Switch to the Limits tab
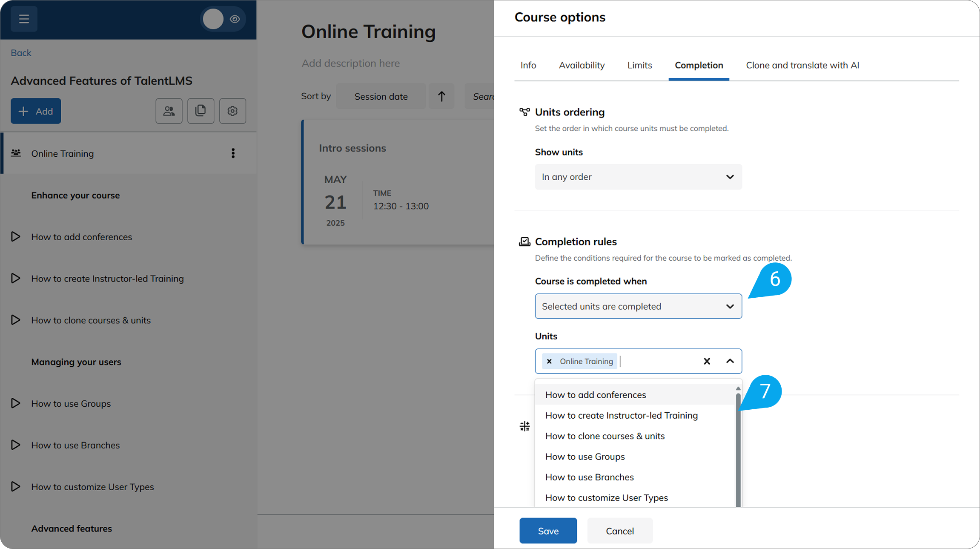The height and width of the screenshot is (549, 980). (639, 65)
